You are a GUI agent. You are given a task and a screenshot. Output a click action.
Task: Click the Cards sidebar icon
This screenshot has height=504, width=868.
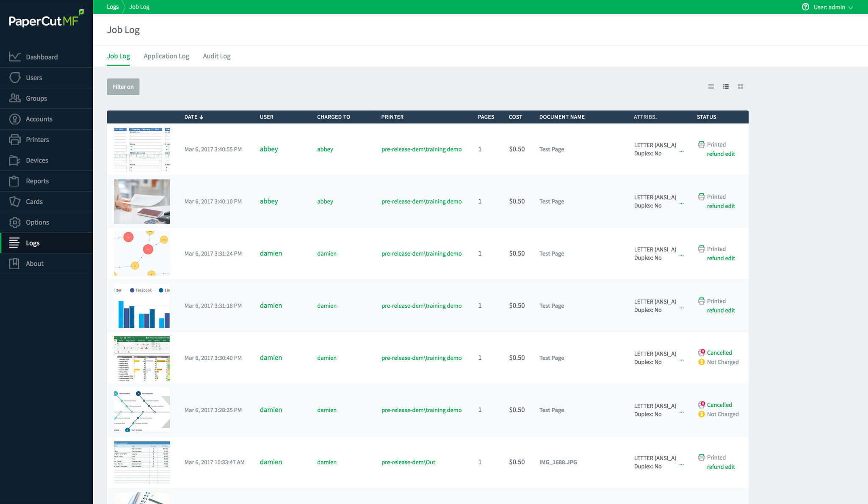15,201
